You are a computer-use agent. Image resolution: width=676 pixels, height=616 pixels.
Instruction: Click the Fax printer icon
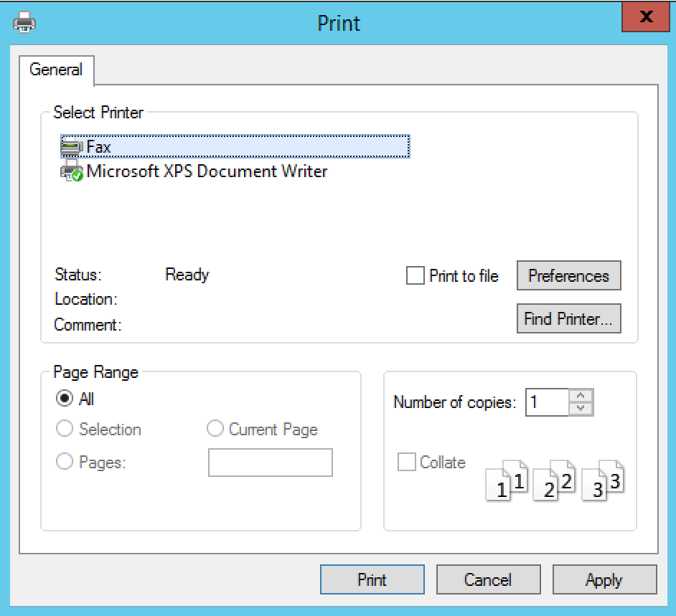point(72,147)
